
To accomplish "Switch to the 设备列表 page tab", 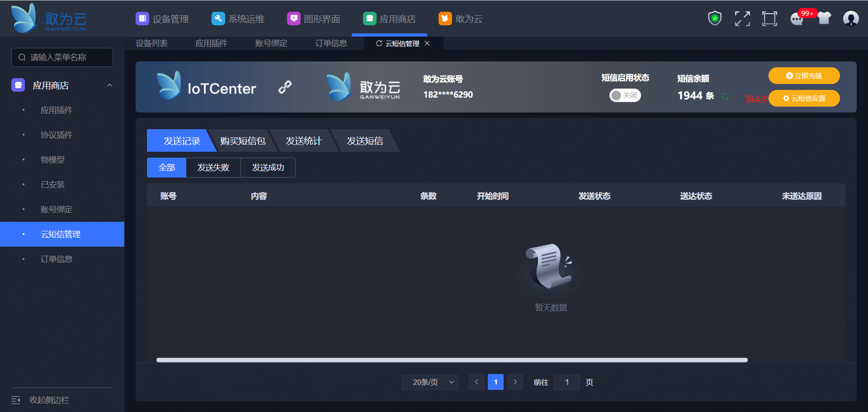I will 151,43.
